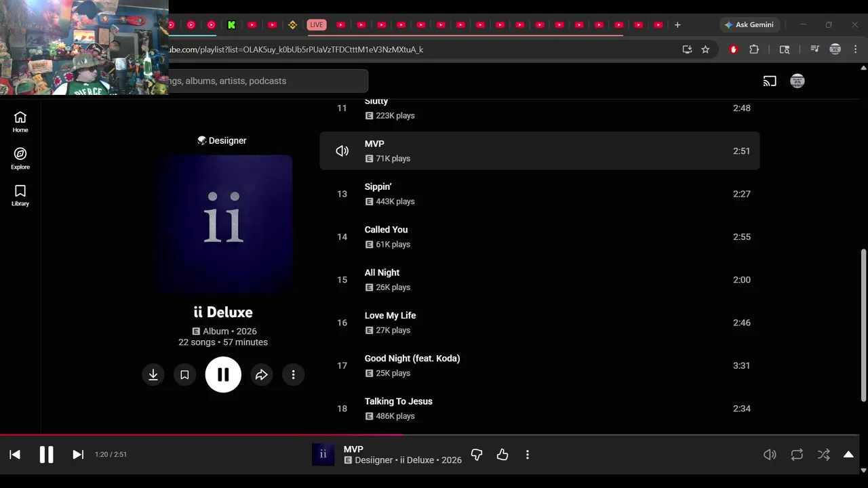The height and width of the screenshot is (488, 868).
Task: Download the ii Deluxe album
Action: [153, 375]
